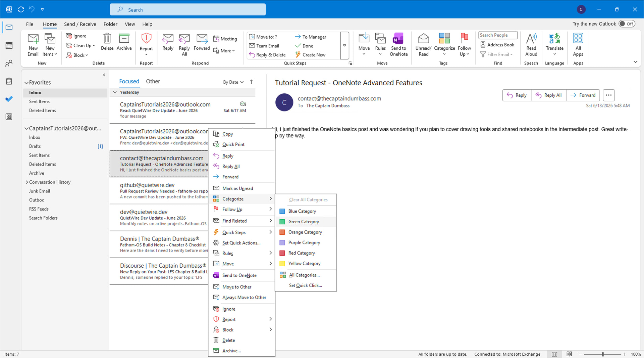
Task: Click the Send to OneNote ribbon icon
Action: (398, 38)
